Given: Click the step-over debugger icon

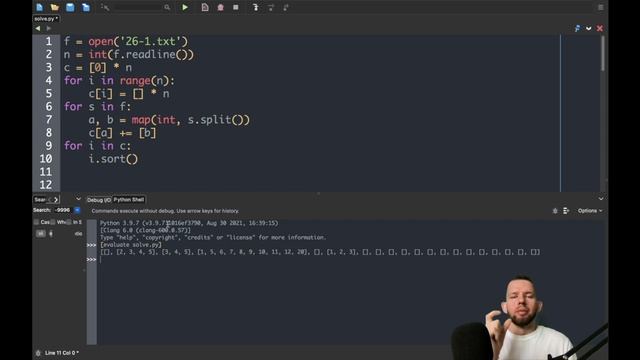Looking at the screenshot, I should click(x=271, y=7).
